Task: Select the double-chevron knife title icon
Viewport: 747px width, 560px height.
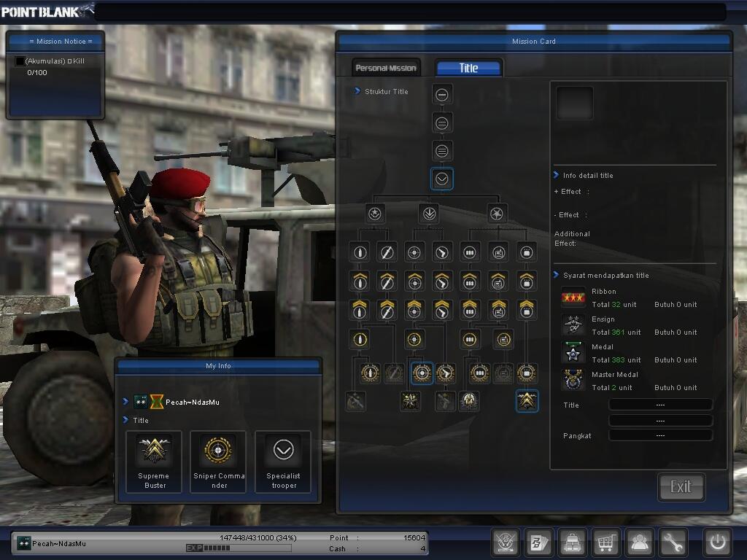Action: [387, 310]
